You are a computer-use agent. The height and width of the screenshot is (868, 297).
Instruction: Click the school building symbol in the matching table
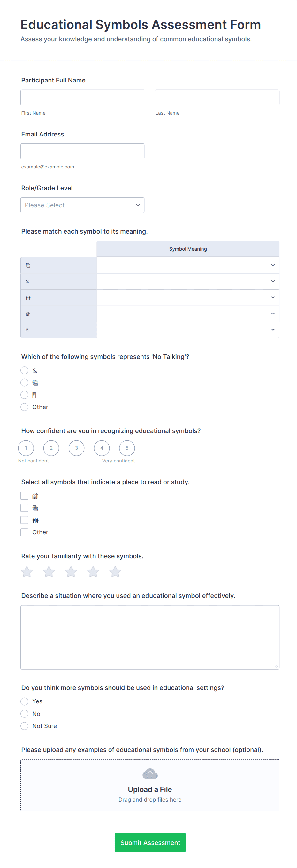click(28, 314)
